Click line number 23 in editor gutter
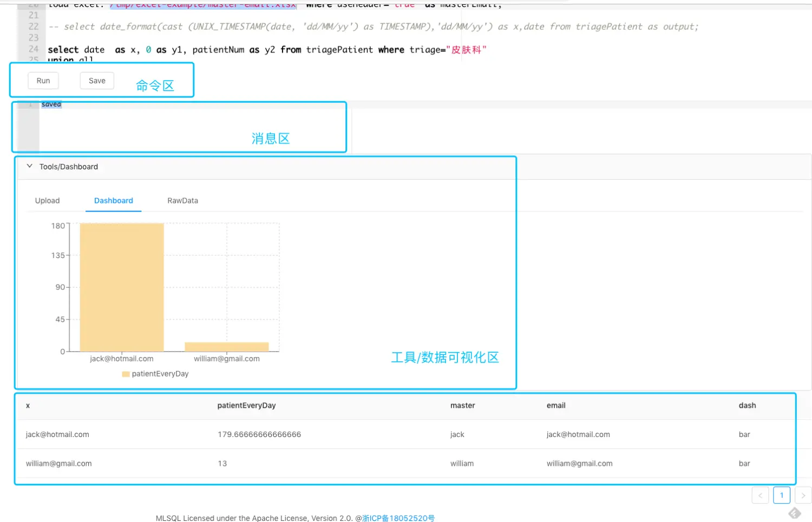This screenshot has height=522, width=812. click(34, 38)
